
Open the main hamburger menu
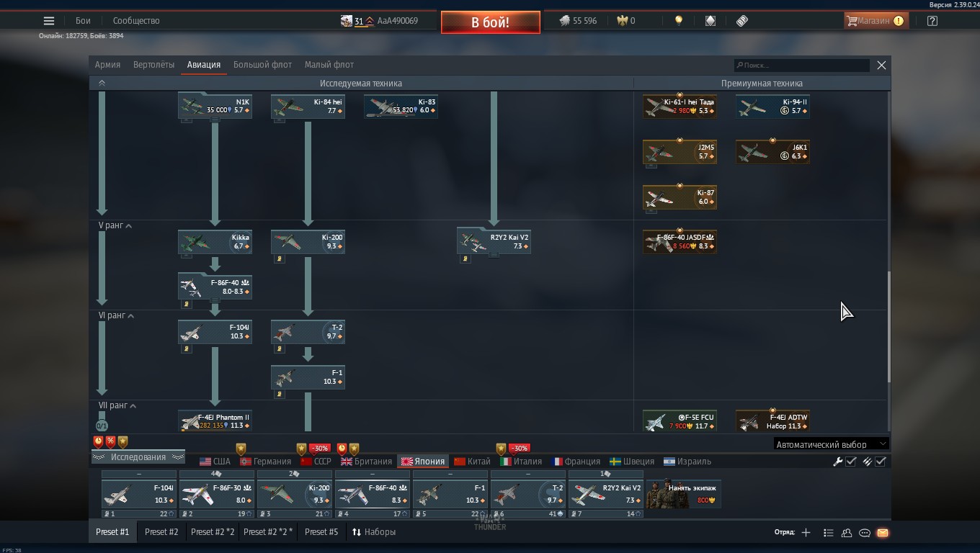coord(49,21)
